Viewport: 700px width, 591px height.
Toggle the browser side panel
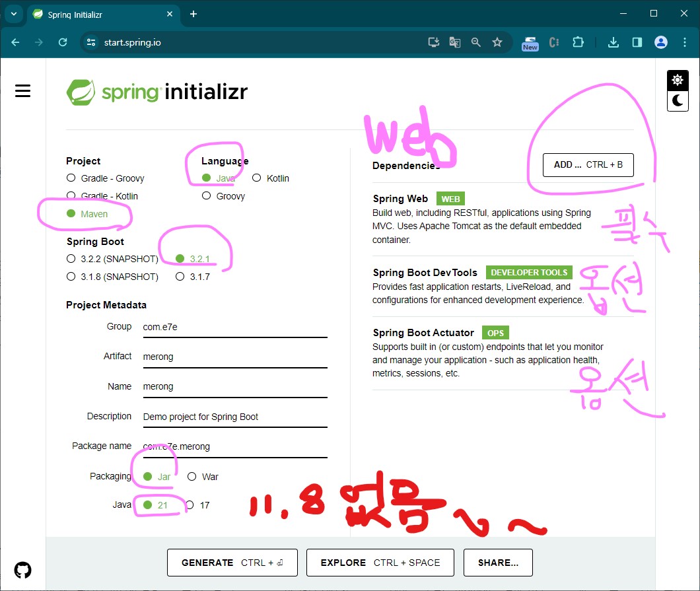[637, 42]
